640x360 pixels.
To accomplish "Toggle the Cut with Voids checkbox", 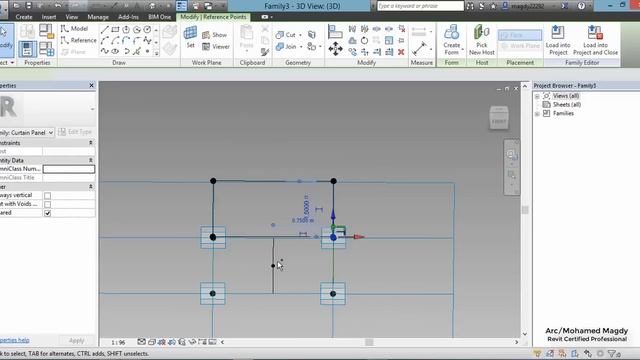I will tap(47, 204).
